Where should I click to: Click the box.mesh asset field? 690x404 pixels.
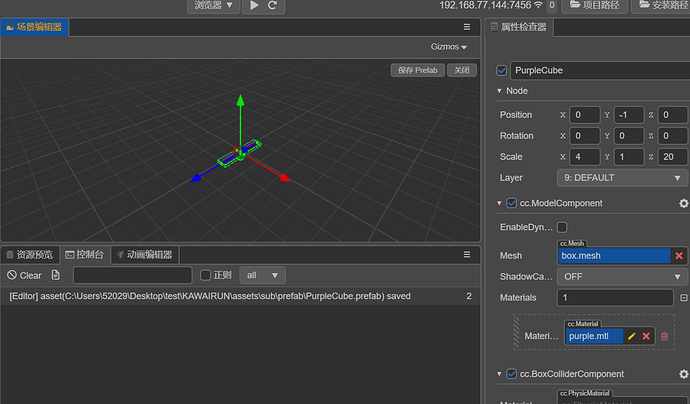click(614, 256)
